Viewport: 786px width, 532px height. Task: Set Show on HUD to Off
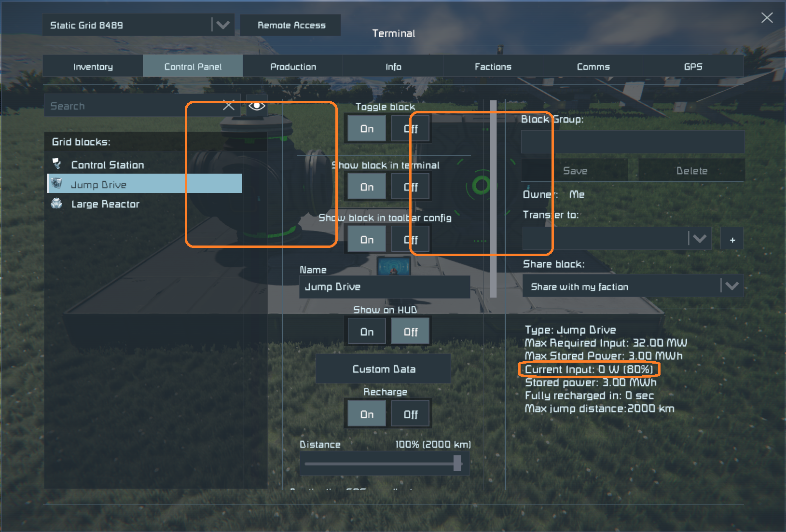tap(410, 332)
